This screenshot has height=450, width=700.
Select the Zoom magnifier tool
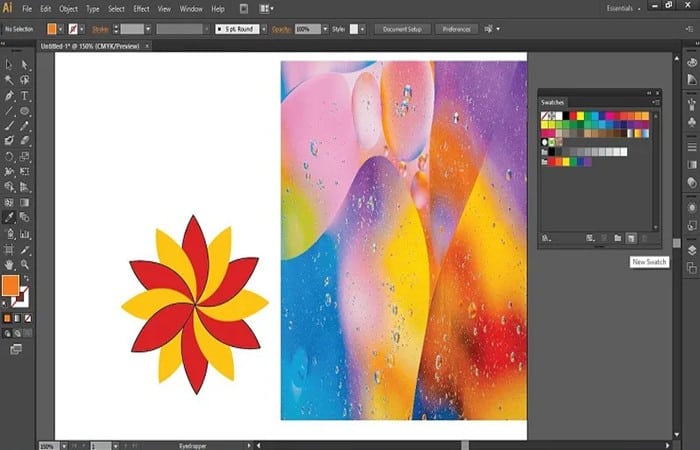pyautogui.click(x=24, y=263)
